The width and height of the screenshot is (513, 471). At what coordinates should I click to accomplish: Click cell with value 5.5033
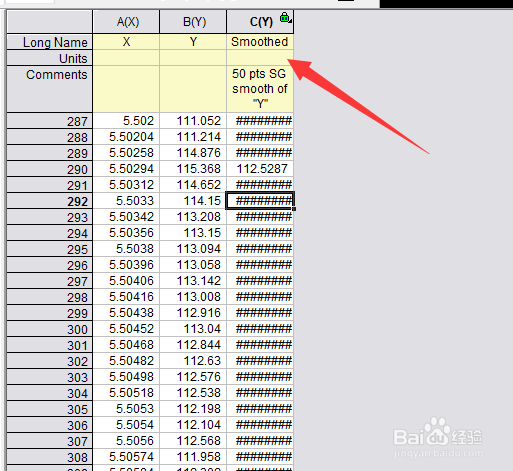pyautogui.click(x=126, y=201)
